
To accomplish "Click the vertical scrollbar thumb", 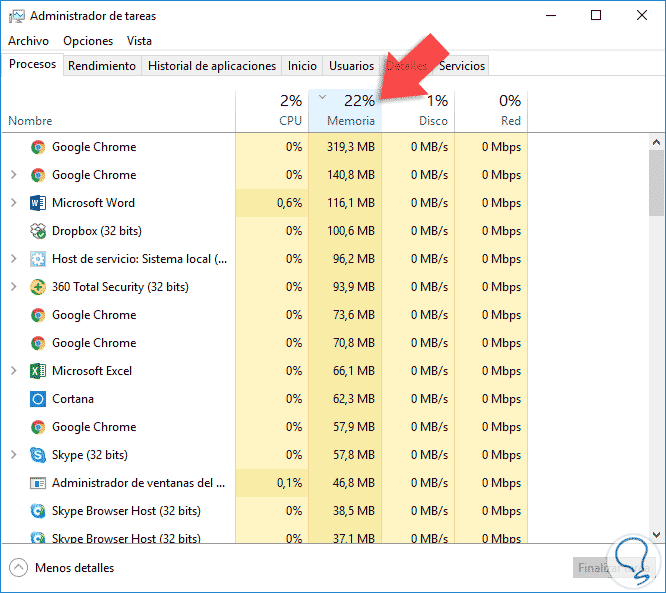I will tap(656, 180).
